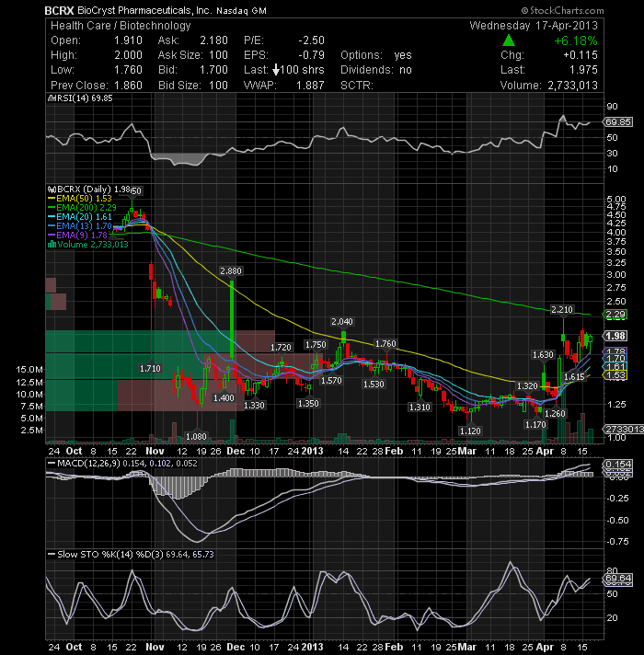
Task: Click the bar icon before the Volume legend entry
Action: click(x=52, y=245)
